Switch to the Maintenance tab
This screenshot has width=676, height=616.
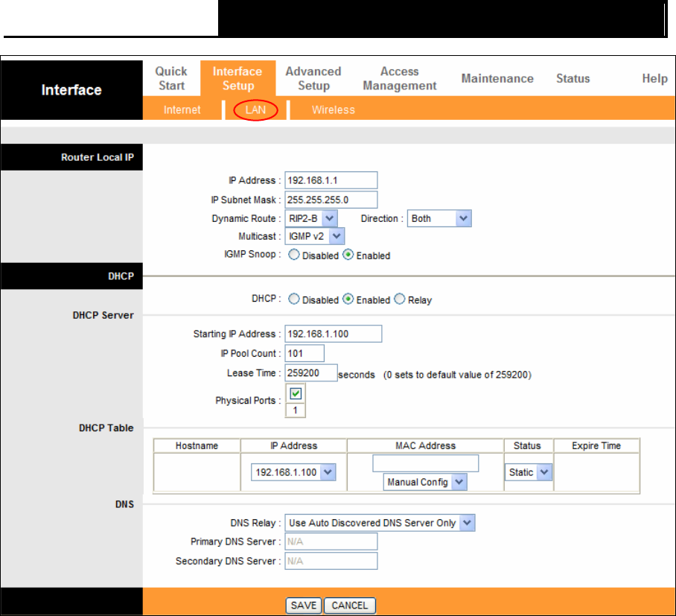[x=497, y=78]
